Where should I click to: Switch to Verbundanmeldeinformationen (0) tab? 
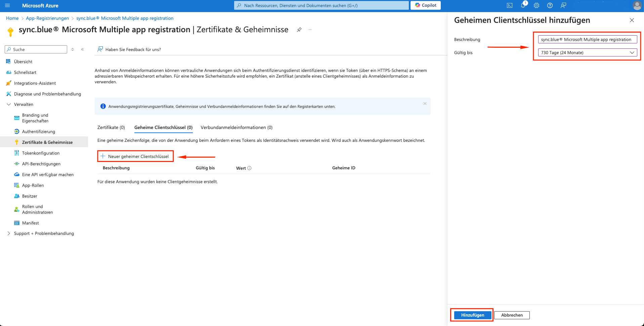tap(237, 127)
